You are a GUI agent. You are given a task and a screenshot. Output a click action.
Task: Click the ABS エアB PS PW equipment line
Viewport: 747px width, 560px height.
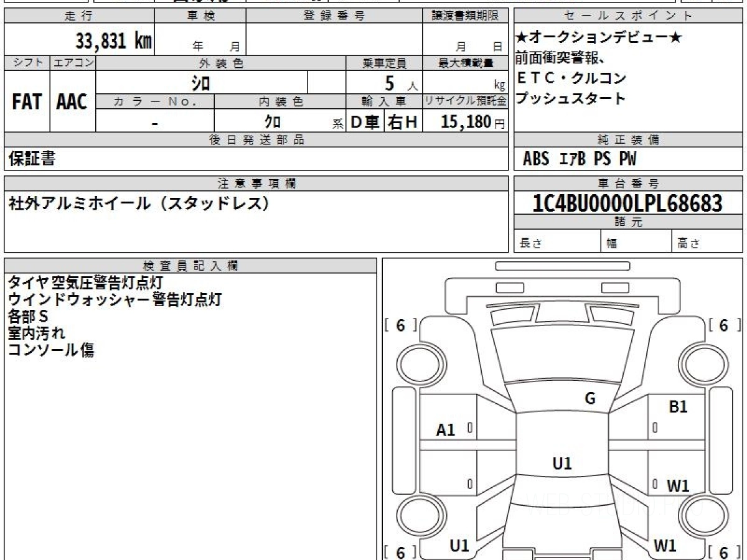580,159
